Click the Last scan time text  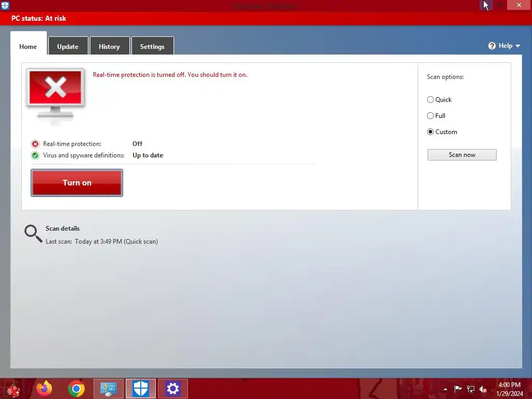tap(102, 242)
